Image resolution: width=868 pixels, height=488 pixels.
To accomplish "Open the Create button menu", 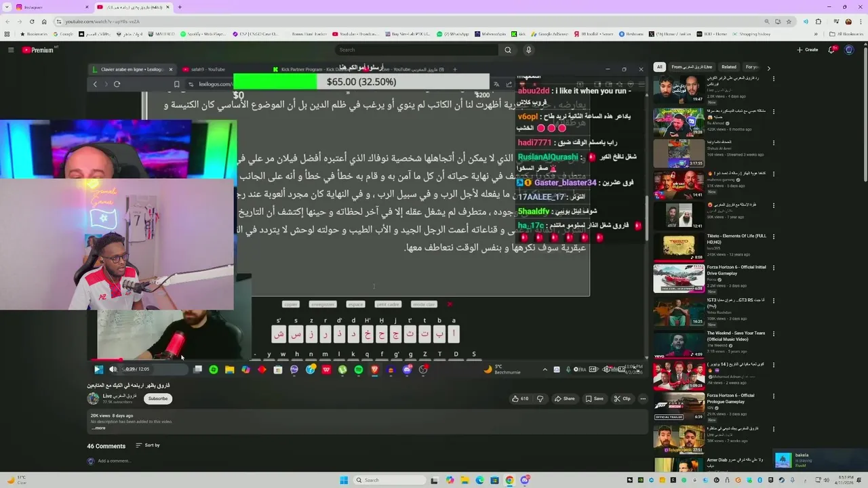I will pyautogui.click(x=808, y=49).
